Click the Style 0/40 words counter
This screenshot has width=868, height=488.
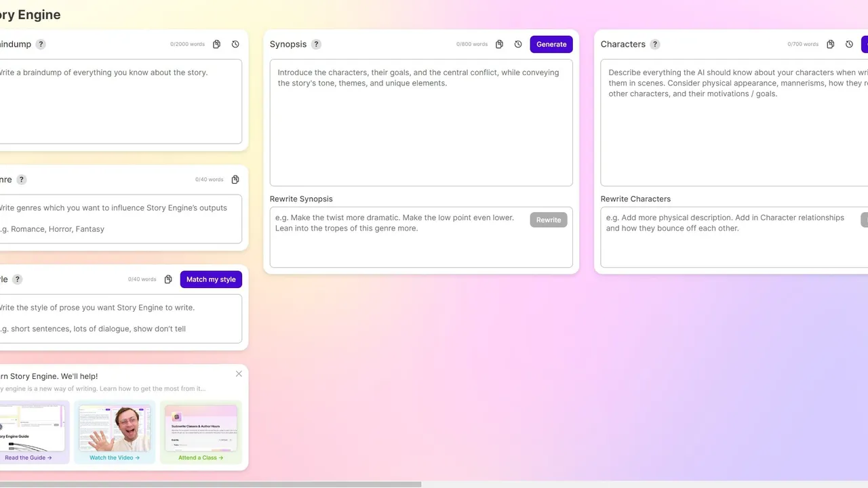tap(142, 279)
